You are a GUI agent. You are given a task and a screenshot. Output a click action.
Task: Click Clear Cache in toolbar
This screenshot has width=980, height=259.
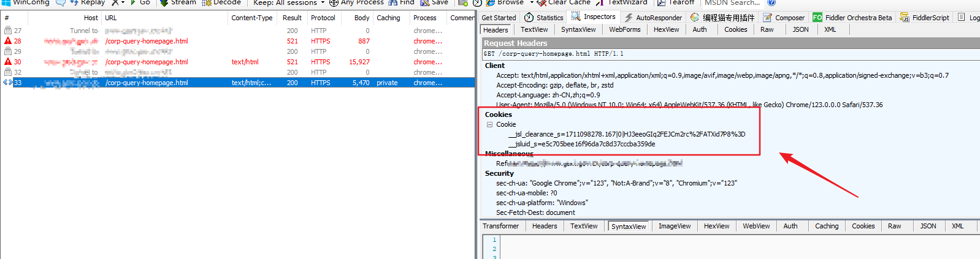click(x=564, y=2)
